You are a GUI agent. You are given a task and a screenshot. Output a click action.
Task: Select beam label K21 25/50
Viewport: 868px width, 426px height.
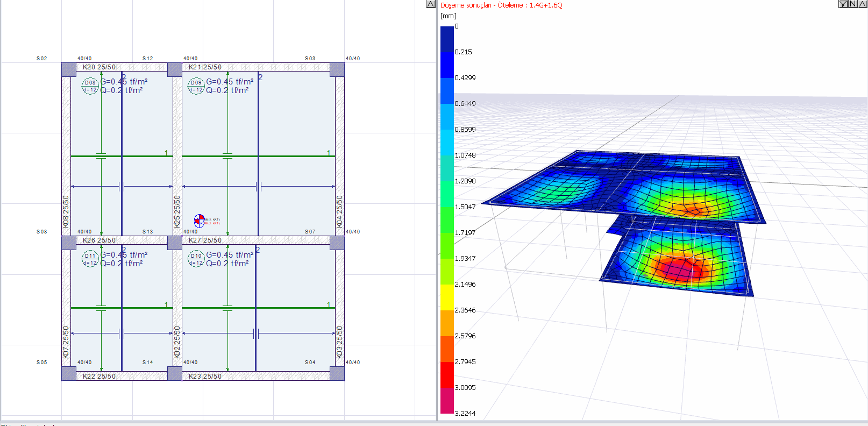coord(205,67)
